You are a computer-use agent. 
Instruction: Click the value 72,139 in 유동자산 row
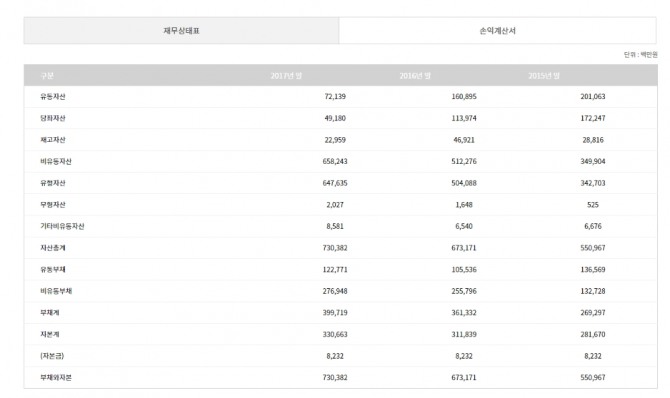tap(335, 97)
